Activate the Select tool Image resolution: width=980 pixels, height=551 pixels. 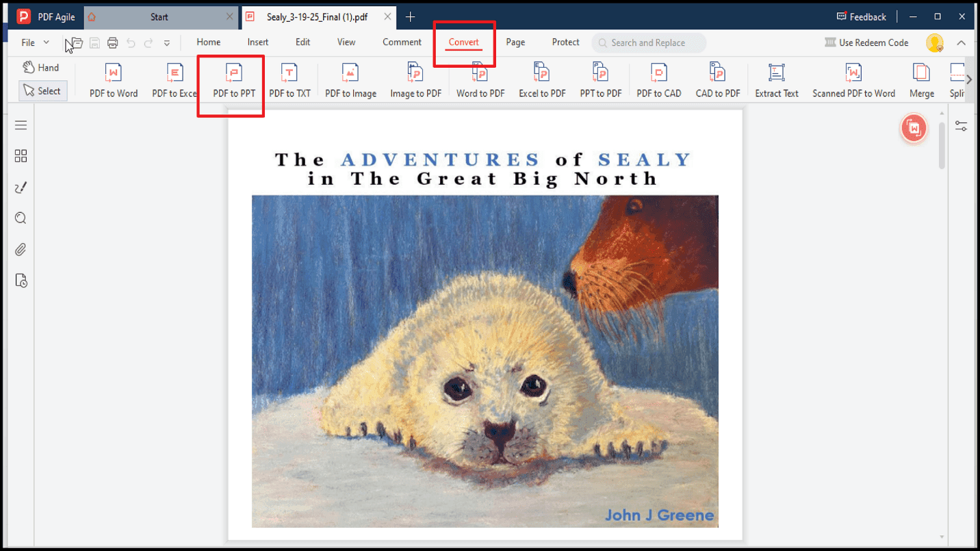pyautogui.click(x=42, y=90)
